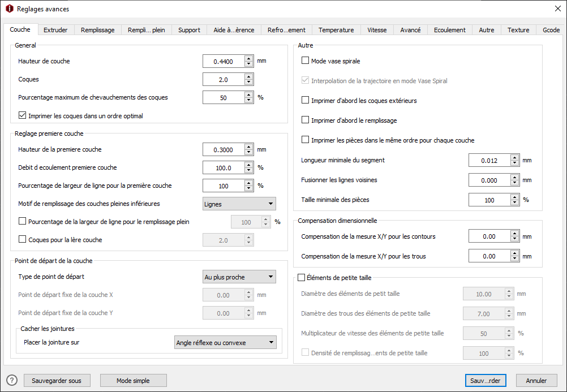Screen dimensions: 567x392
Task: Click the Sauvegarder sous button
Action: 57,381
